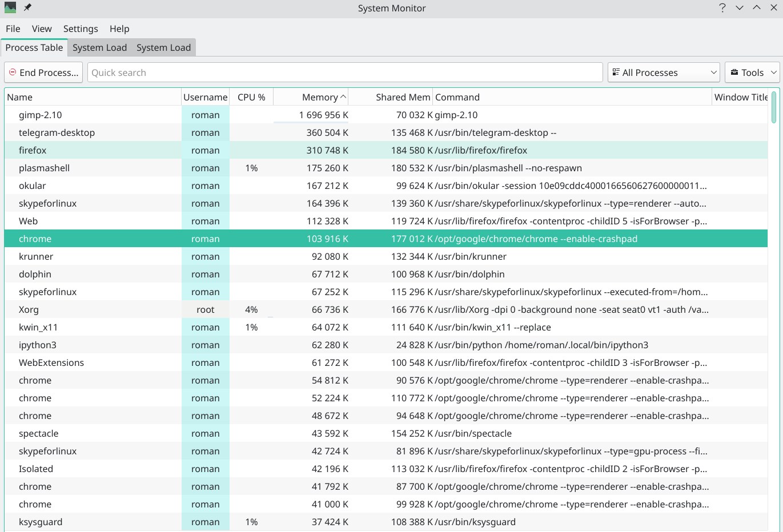
Task: Open the Settings menu
Action: (81, 29)
